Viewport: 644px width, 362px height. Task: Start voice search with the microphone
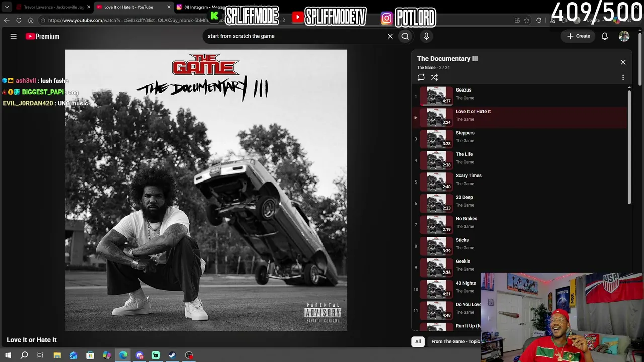coord(426,36)
